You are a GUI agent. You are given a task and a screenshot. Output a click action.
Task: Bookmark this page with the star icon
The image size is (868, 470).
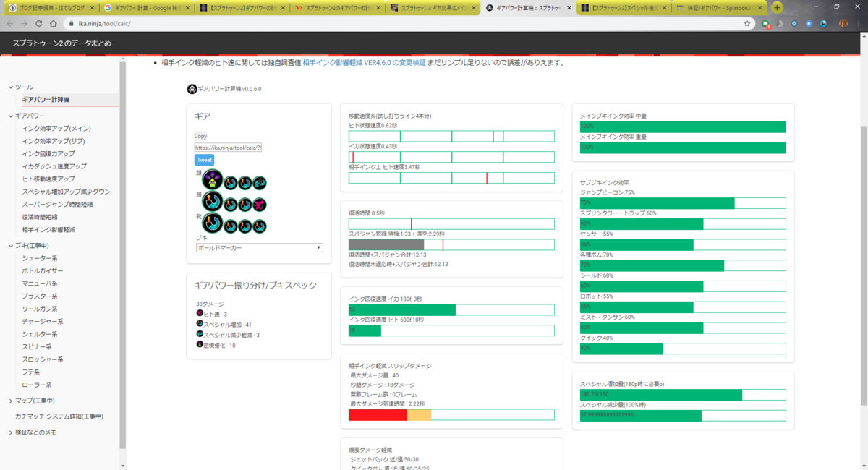point(747,23)
